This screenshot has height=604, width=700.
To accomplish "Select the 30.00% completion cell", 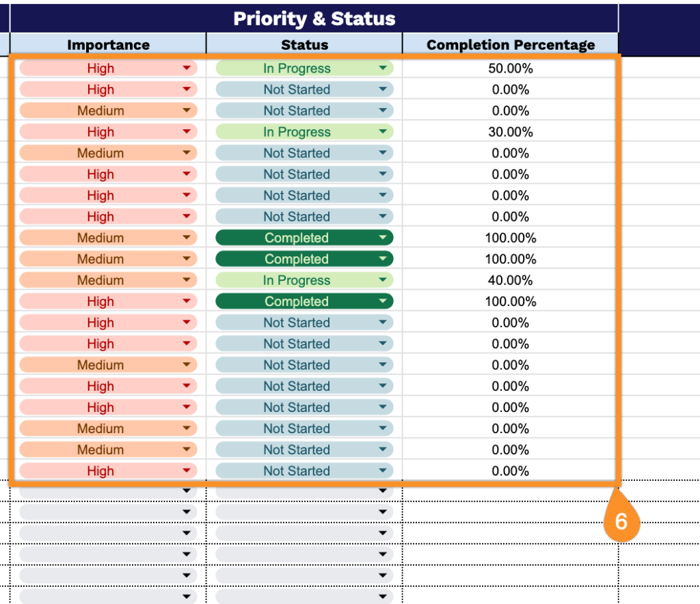I will pos(510,132).
